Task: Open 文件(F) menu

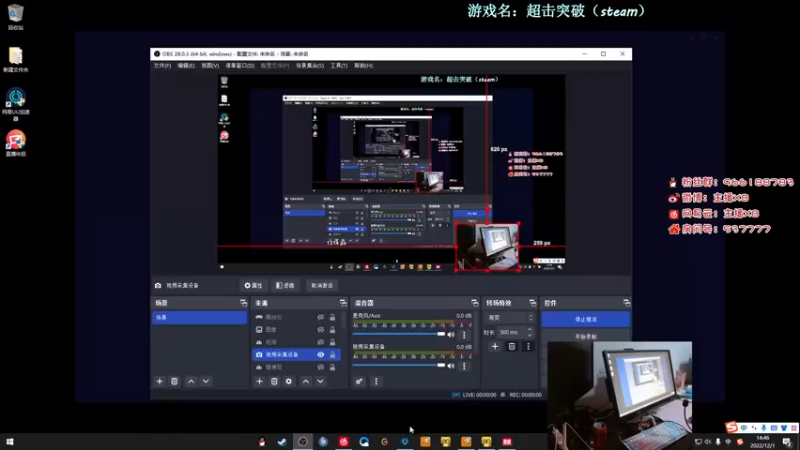Action: click(x=162, y=66)
